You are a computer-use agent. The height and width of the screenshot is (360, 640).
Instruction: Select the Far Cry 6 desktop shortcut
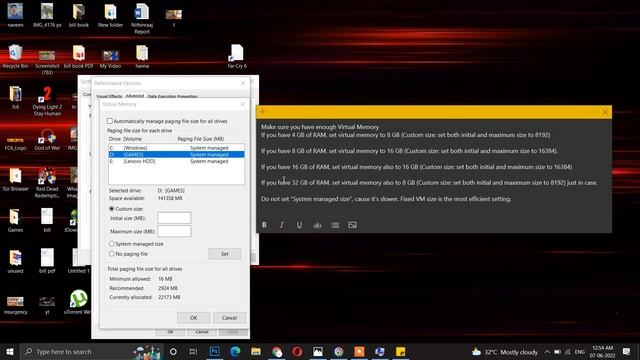[237, 56]
